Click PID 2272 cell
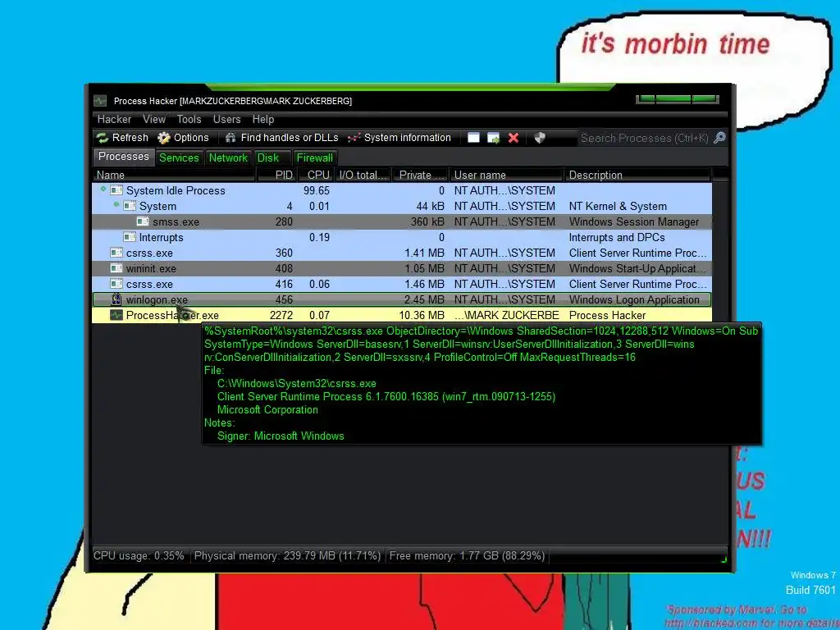This screenshot has width=840, height=630. coord(281,316)
